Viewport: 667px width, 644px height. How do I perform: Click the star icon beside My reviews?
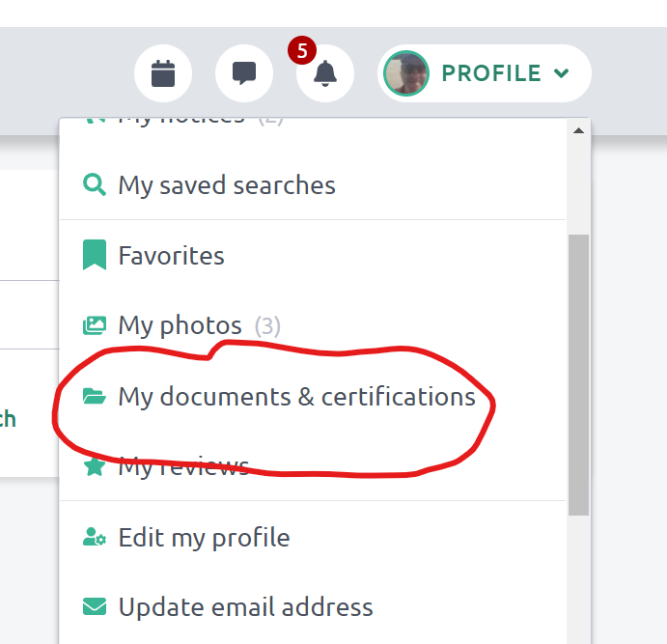(94, 467)
